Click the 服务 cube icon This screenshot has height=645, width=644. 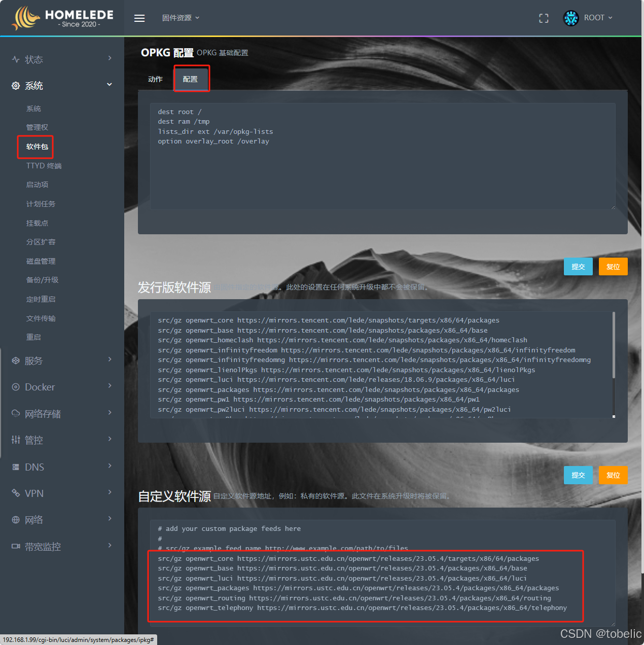pyautogui.click(x=16, y=361)
